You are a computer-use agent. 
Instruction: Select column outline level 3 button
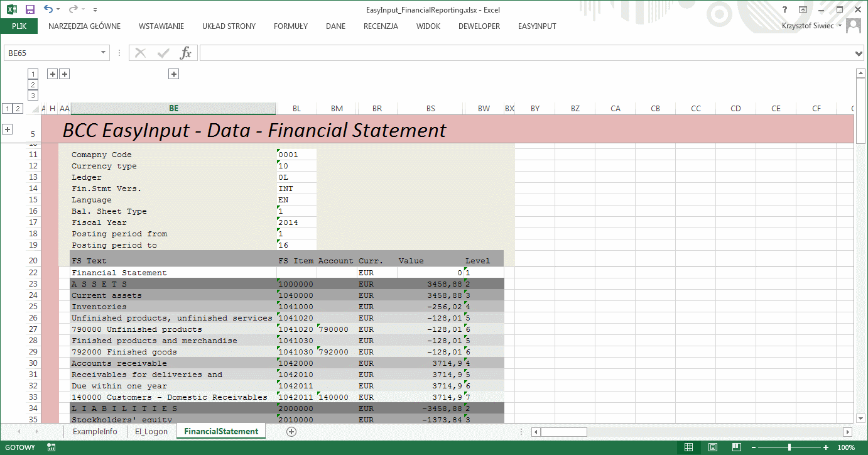point(33,96)
